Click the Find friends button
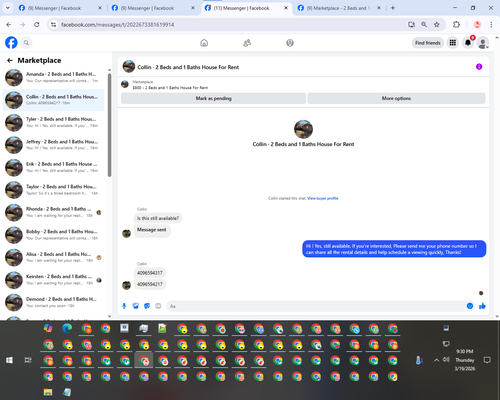This screenshot has width=500, height=400. point(428,43)
